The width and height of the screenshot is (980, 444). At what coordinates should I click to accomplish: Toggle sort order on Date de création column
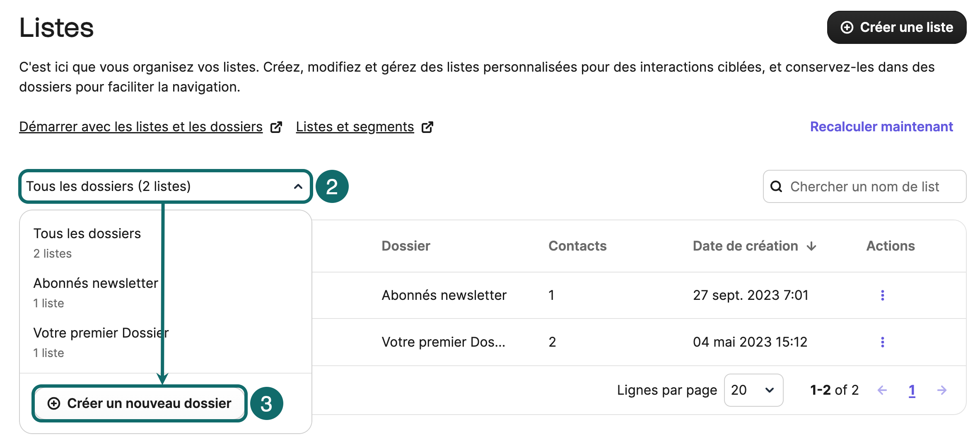[811, 246]
